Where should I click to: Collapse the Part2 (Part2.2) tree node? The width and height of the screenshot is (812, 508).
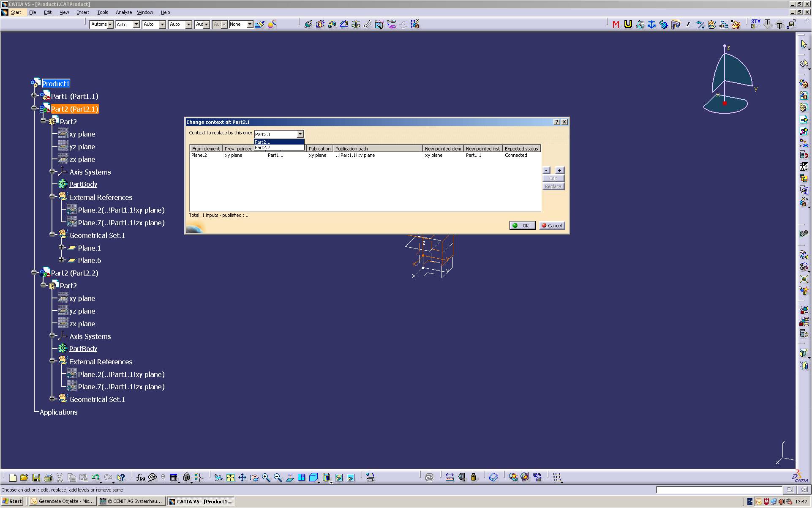click(34, 273)
